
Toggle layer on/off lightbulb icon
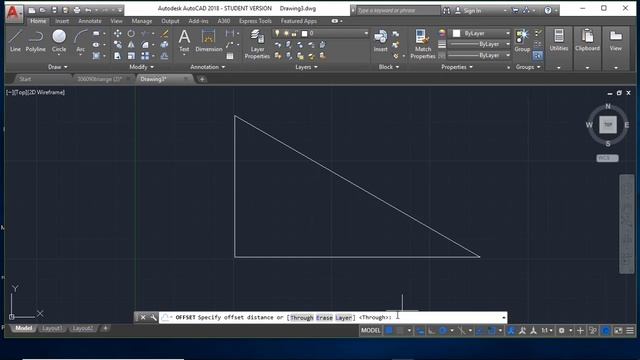point(277,33)
